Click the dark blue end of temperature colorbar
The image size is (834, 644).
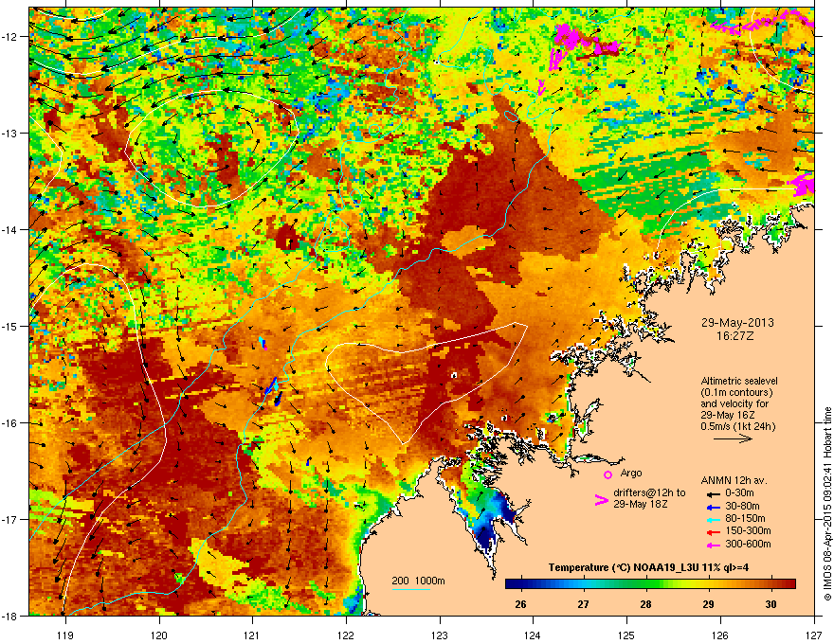click(512, 583)
